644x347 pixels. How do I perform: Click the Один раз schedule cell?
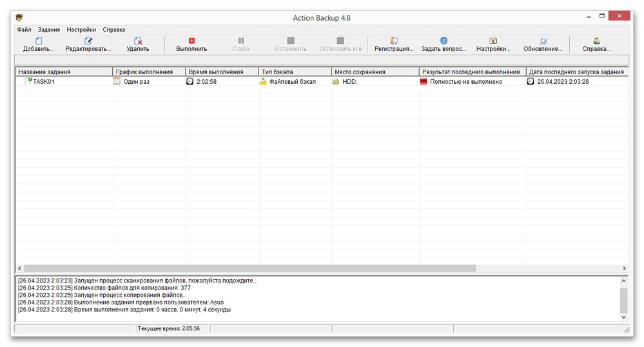137,81
